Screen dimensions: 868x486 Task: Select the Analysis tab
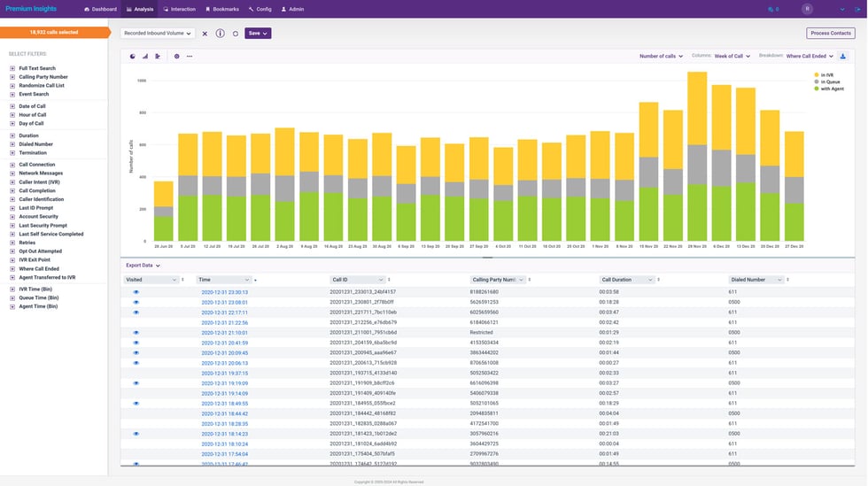click(x=140, y=10)
